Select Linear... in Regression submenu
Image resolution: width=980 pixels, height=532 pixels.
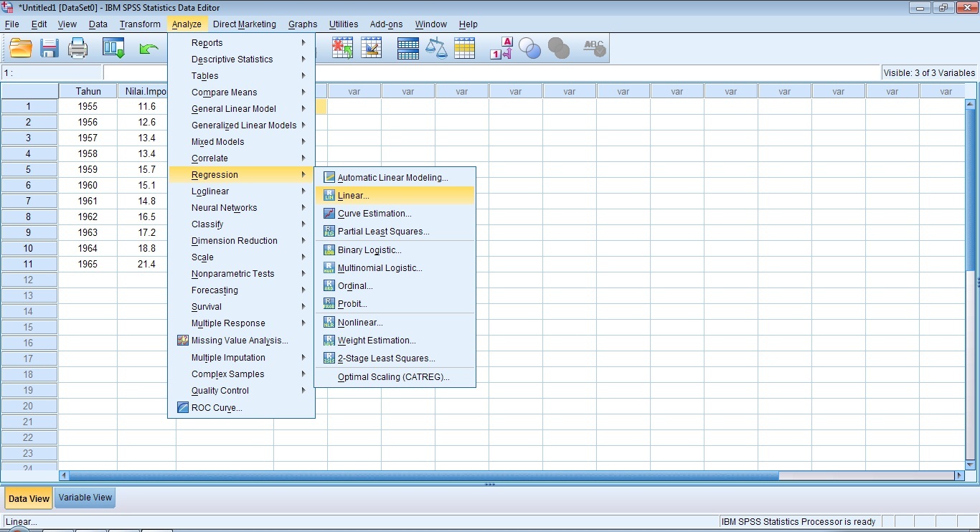395,195
